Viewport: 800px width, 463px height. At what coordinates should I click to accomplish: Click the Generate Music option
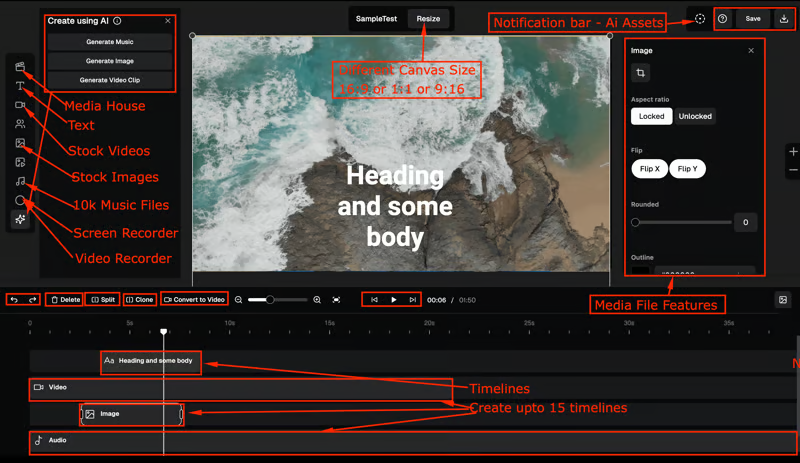coord(109,42)
